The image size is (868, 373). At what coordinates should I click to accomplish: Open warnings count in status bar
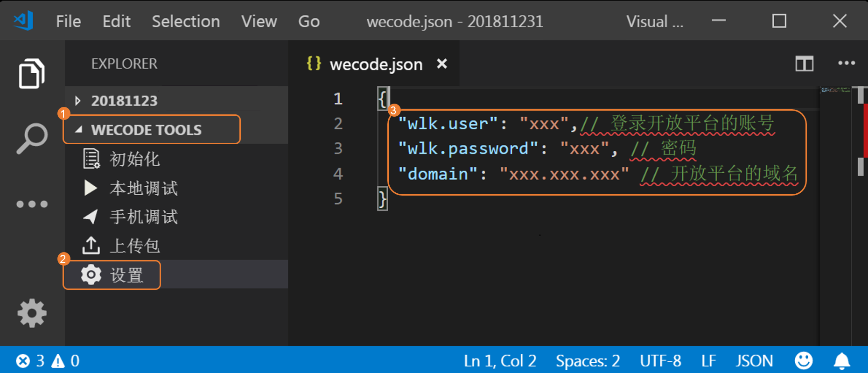tap(65, 361)
